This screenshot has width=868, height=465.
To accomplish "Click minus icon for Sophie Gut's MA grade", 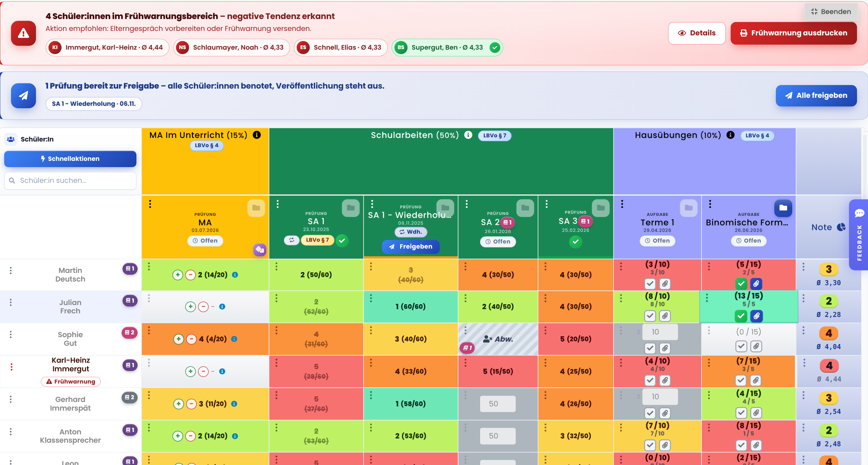I will [191, 339].
